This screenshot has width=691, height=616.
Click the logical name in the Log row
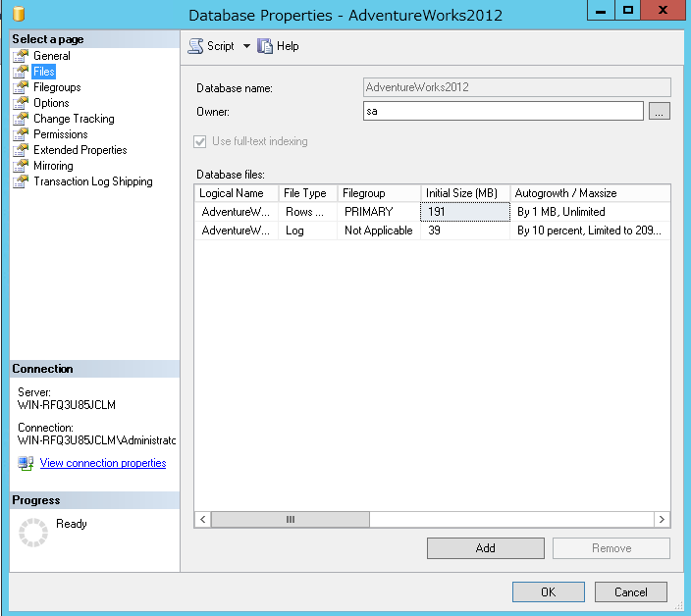[x=237, y=231]
